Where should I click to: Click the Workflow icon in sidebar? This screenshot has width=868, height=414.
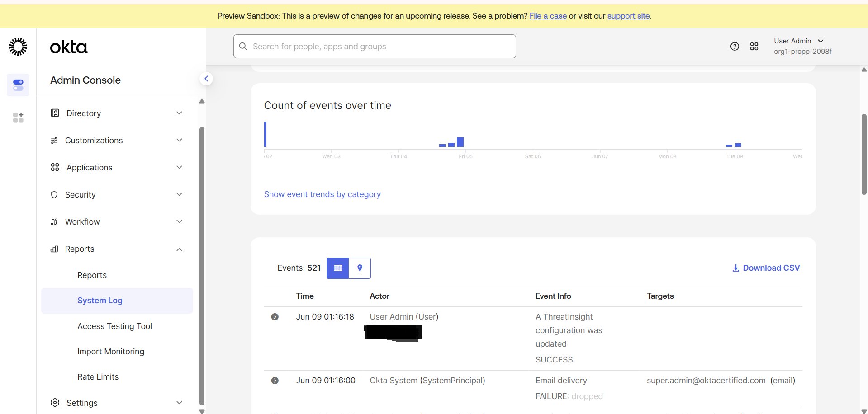[54, 222]
